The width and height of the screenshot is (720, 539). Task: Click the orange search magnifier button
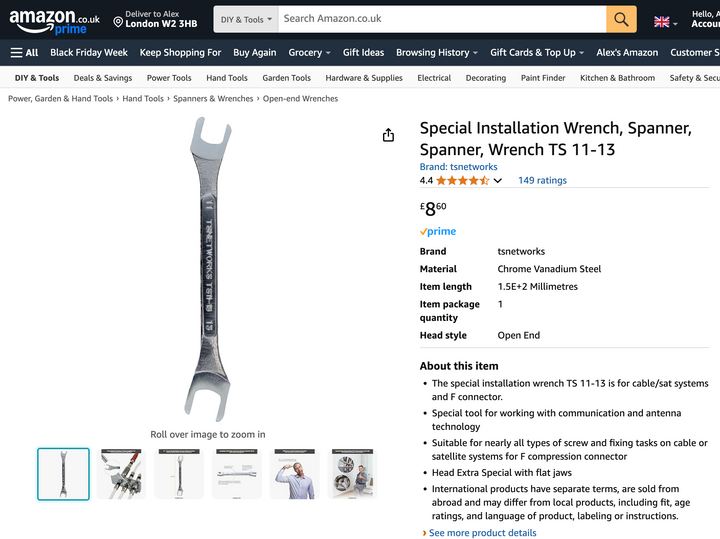point(621,19)
